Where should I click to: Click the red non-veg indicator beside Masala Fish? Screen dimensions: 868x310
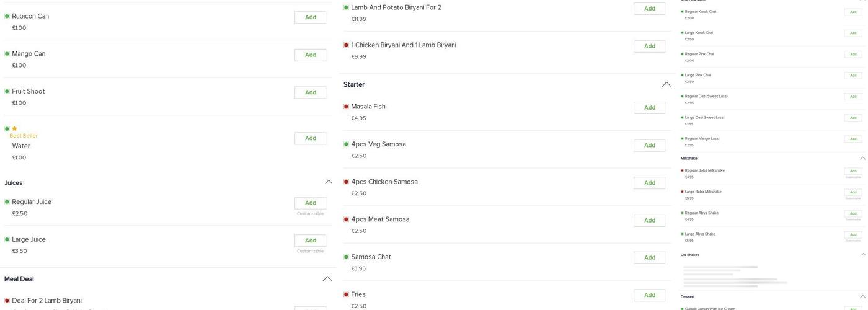[x=346, y=107]
